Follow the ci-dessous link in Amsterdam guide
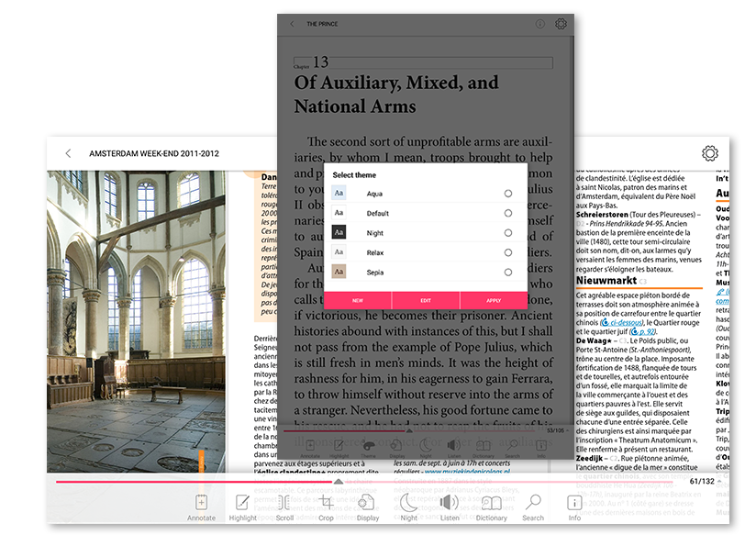Viewport: 756px width, 546px height. pyautogui.click(x=622, y=322)
